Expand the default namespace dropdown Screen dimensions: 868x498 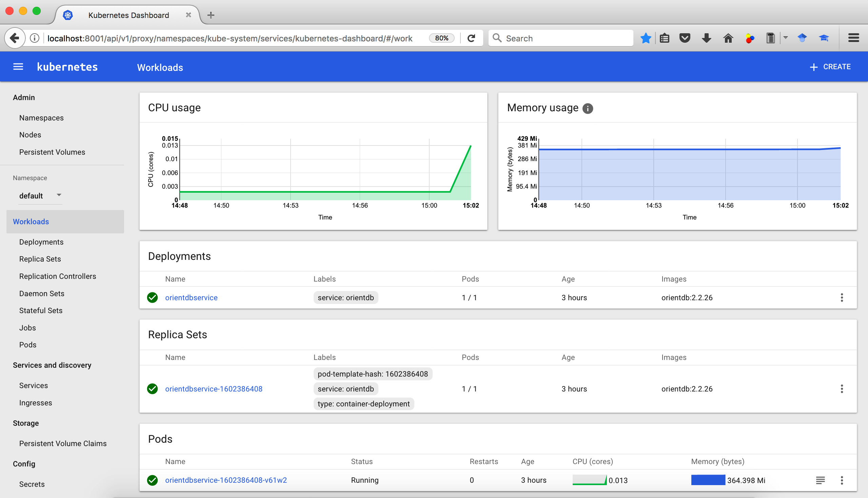[x=59, y=195]
